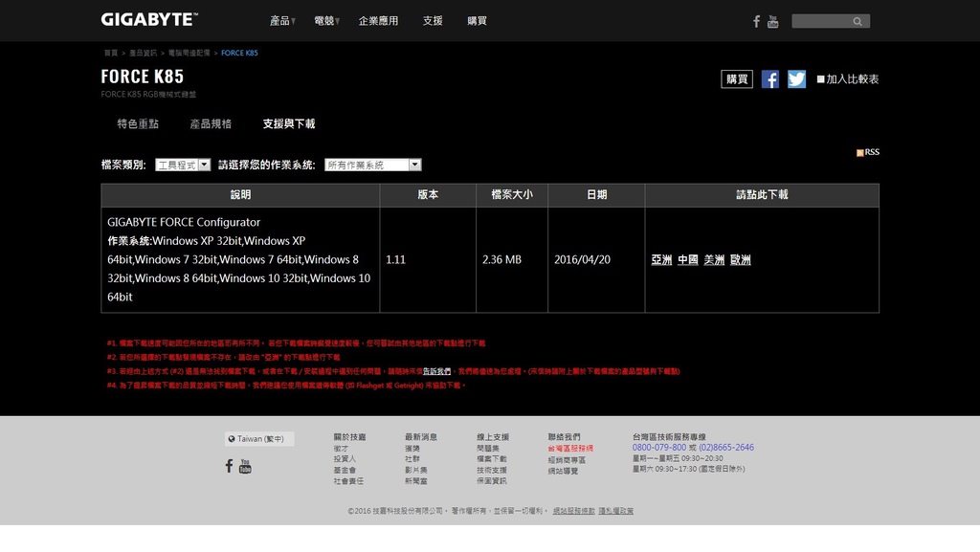Screen dimensions: 980x552
Task: Download from the 中國 server link
Action: click(687, 260)
